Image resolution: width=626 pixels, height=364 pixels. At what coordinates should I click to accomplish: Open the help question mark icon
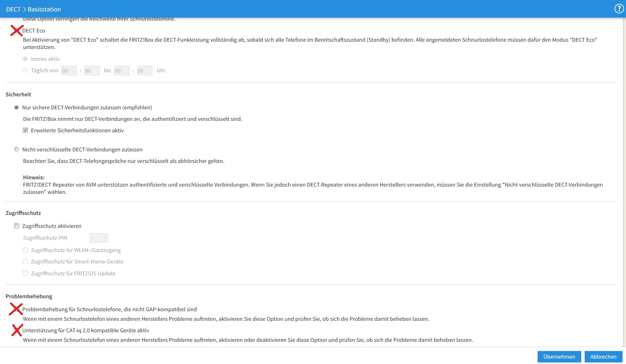click(619, 9)
